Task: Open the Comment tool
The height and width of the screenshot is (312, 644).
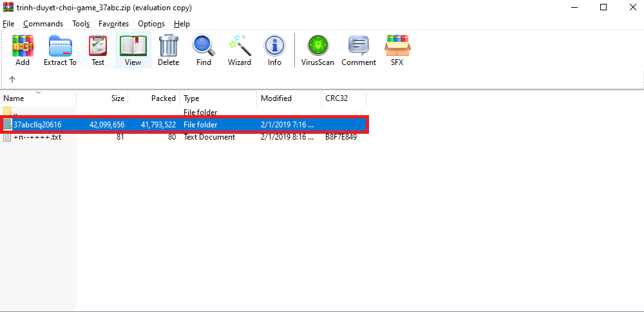Action: 359,50
